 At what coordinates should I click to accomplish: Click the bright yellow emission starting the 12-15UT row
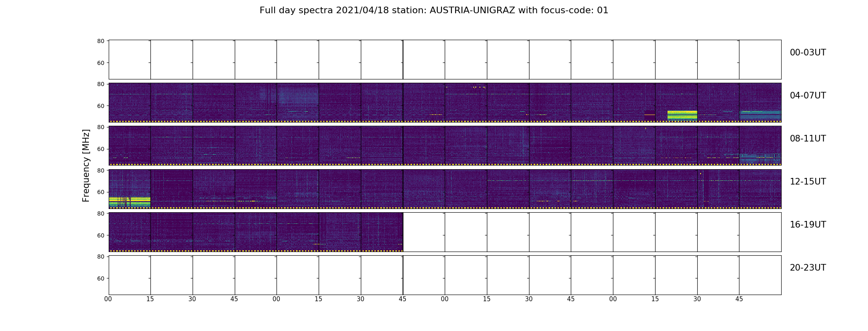(x=129, y=201)
